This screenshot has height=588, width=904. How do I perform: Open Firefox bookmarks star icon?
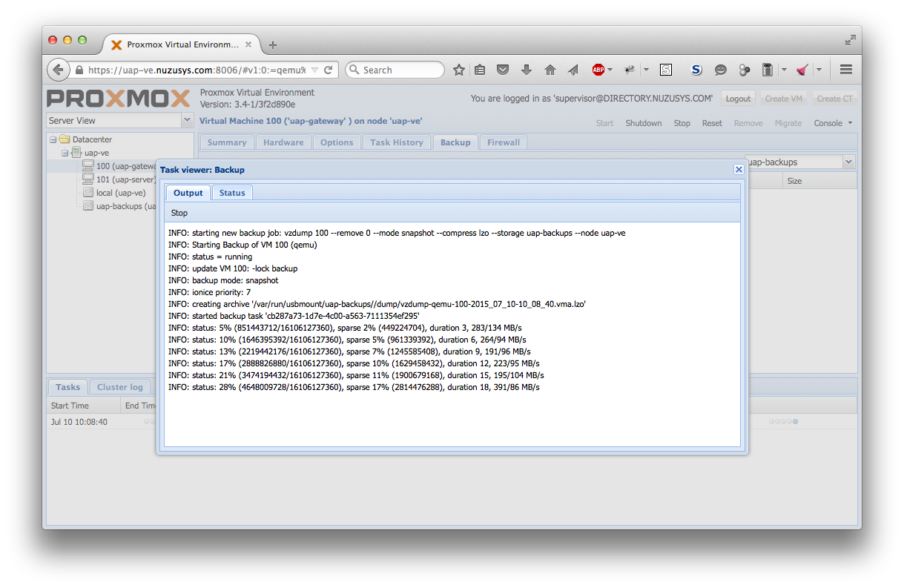pyautogui.click(x=458, y=69)
